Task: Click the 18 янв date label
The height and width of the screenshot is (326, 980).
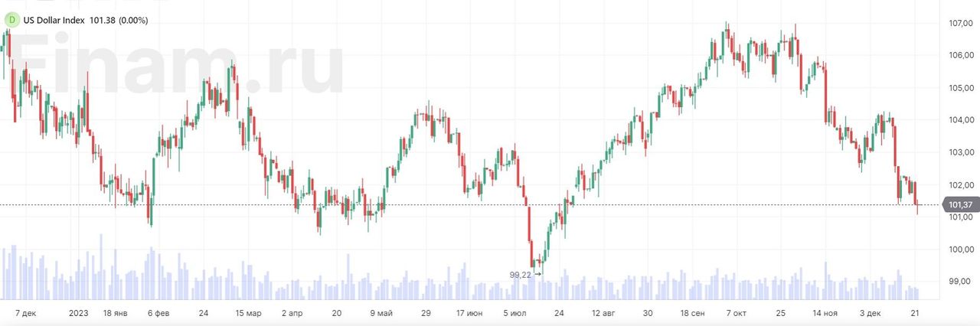Action: tap(115, 314)
